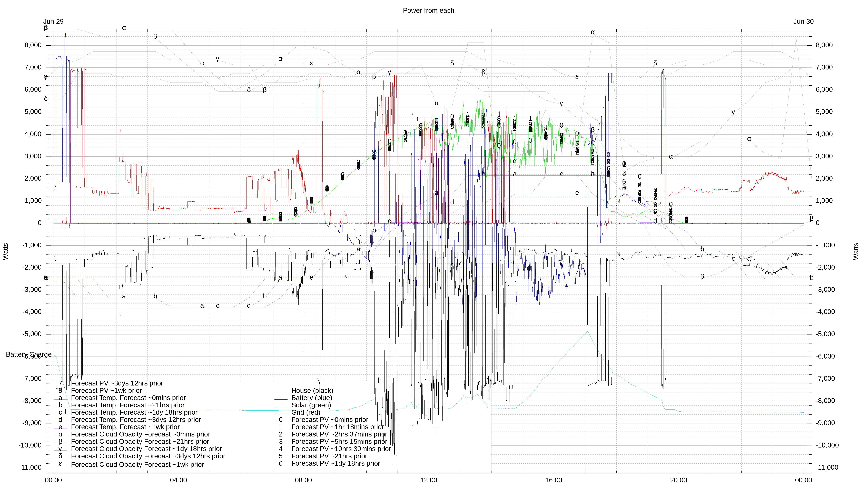Screen dimensions: 868x488
Task: Click the 'Battery Charge' label
Action: pyautogui.click(x=29, y=354)
